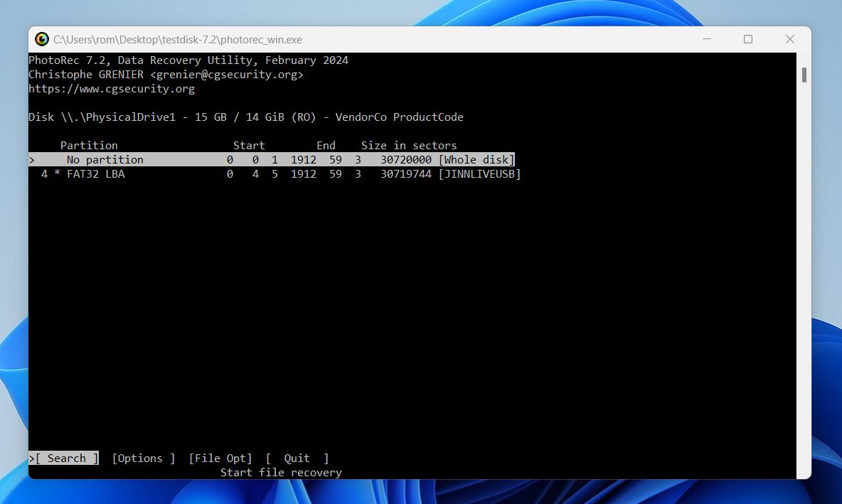
Task: Select the No partition Whole disk row
Action: (272, 159)
